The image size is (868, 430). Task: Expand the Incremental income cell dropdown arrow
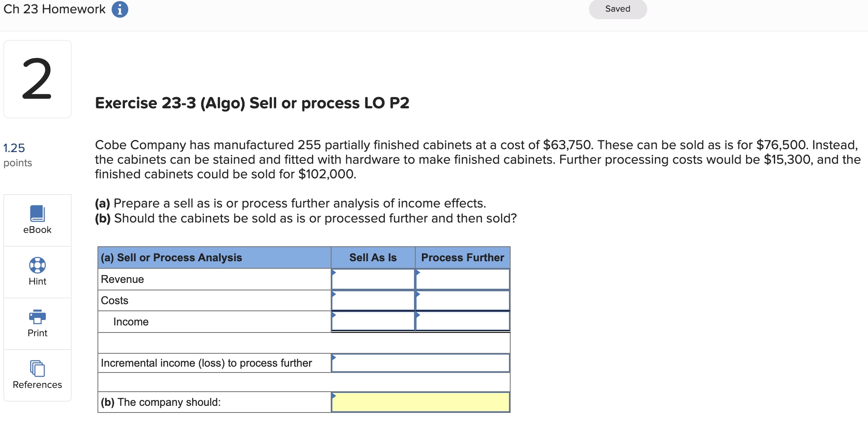(334, 357)
